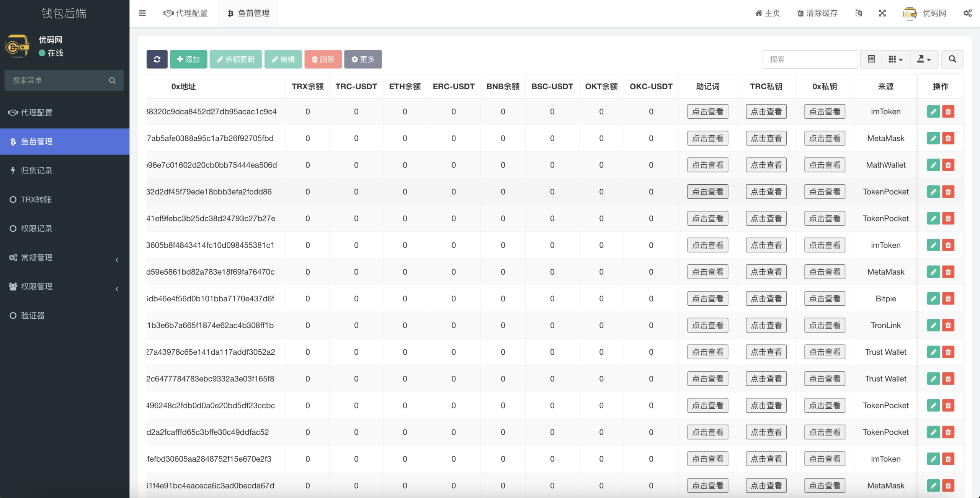
Task: Enter fullscreen using the expand arrows icon
Action: [x=882, y=13]
